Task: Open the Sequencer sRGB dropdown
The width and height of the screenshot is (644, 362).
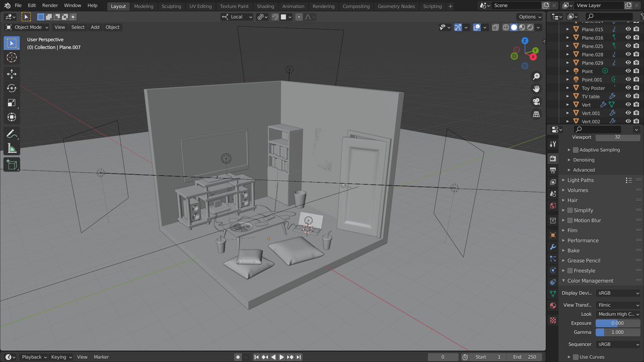Action: point(618,344)
